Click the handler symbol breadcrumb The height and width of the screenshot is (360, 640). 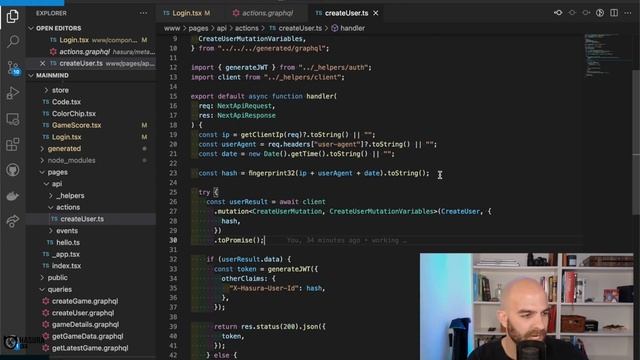pos(348,28)
